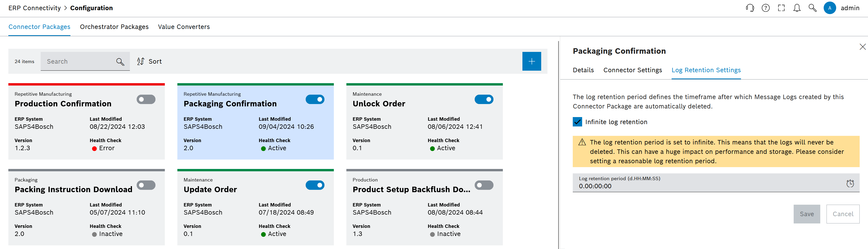868x249 pixels.
Task: Close the Packaging Confirmation side panel
Action: 862,47
